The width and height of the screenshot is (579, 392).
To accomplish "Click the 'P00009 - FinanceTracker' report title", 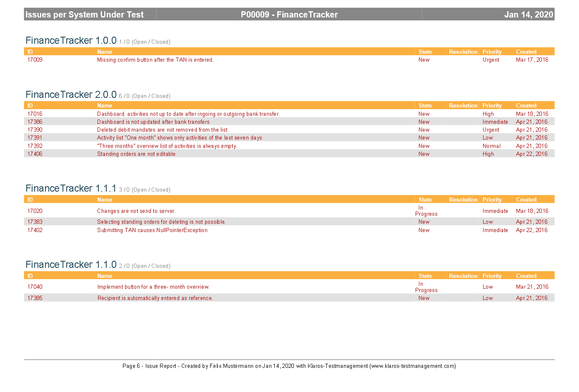I will tap(289, 15).
